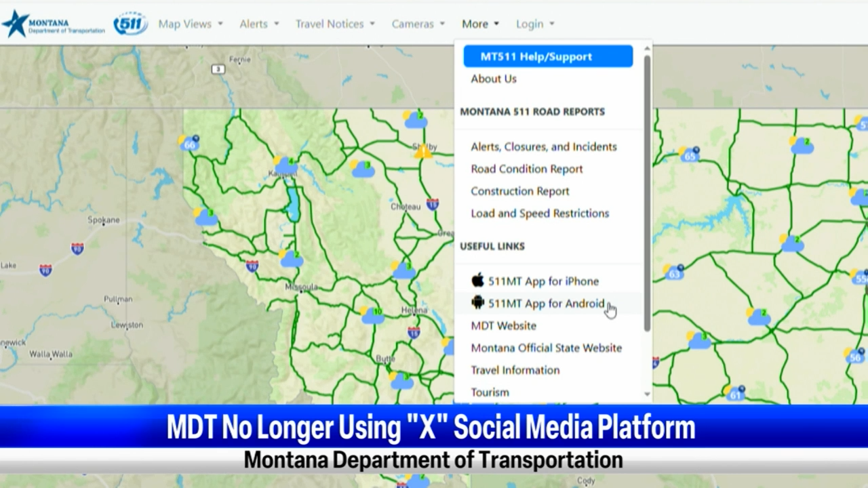Open Alerts, Closures, and Incidents report
This screenshot has height=488, width=868.
click(544, 146)
